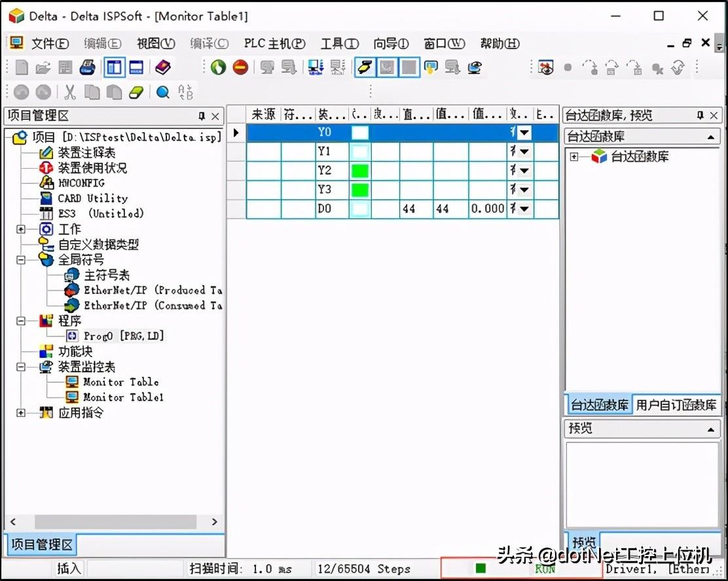Viewport: 728px width, 581px height.
Task: Click the grayed step-over debug icon
Action: coord(612,68)
